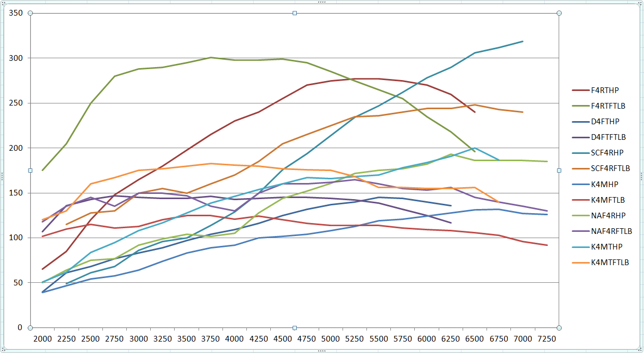Image resolution: width=644 pixels, height=353 pixels.
Task: Click the F4RTFTLB legend color line
Action: 580,106
